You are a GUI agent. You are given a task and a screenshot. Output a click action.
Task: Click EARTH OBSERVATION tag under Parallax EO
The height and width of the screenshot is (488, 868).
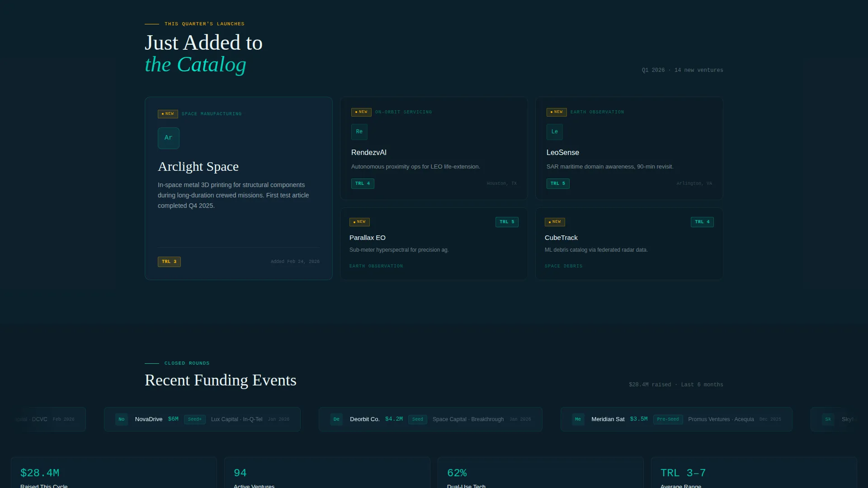coord(376,266)
